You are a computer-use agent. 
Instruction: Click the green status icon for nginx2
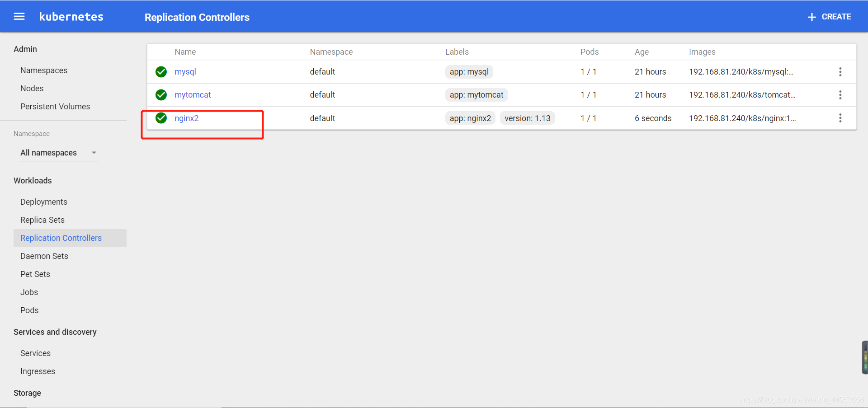[161, 118]
